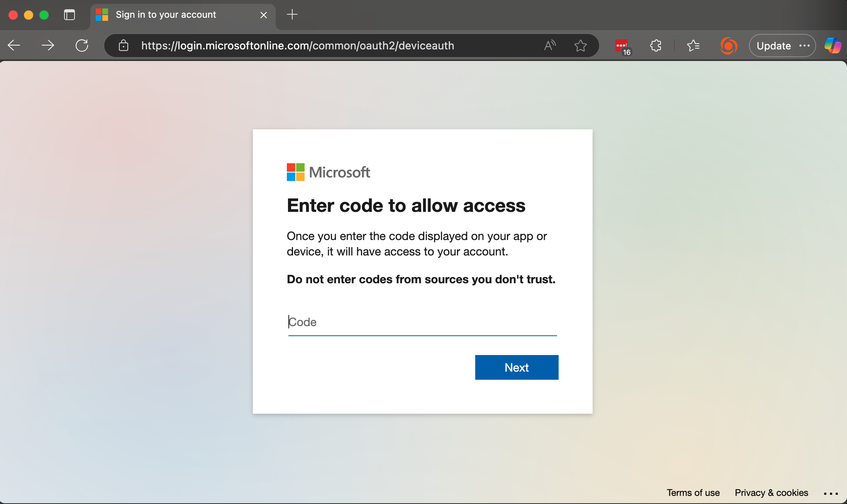
Task: Open a new tab with plus button
Action: coord(292,15)
